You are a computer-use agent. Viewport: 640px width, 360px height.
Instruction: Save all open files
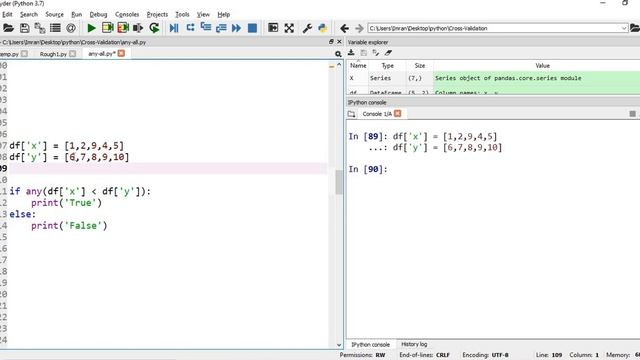[40, 28]
